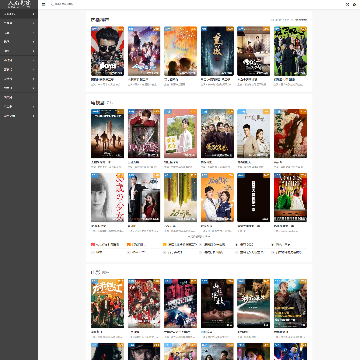Expand the last sidebar menu entry's chevron
This screenshot has width=360, height=360.
[x=34, y=116]
